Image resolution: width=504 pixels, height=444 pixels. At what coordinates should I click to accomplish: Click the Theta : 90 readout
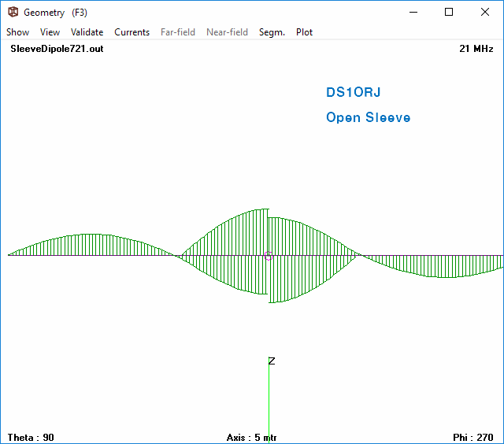tap(31, 438)
